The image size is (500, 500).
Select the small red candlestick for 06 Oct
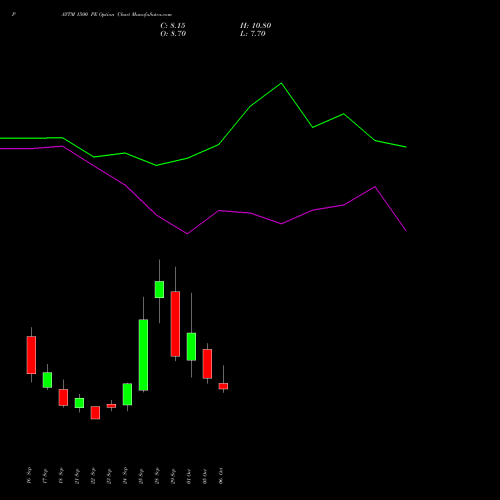click(x=223, y=386)
